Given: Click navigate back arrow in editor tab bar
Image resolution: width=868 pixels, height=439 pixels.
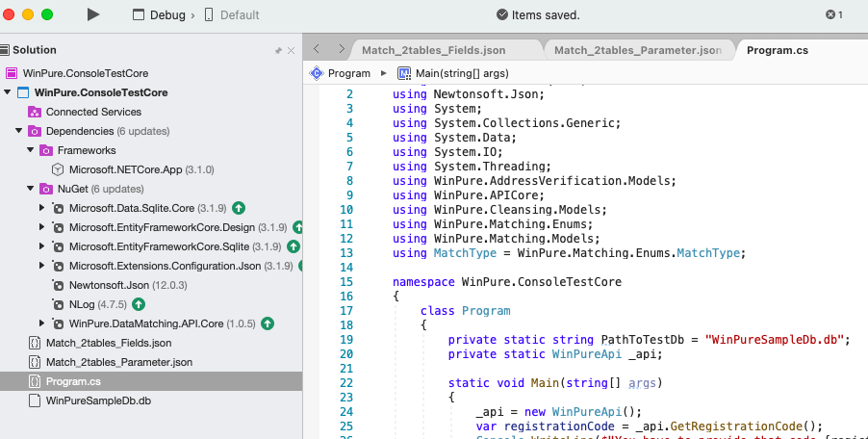Looking at the screenshot, I should (316, 48).
